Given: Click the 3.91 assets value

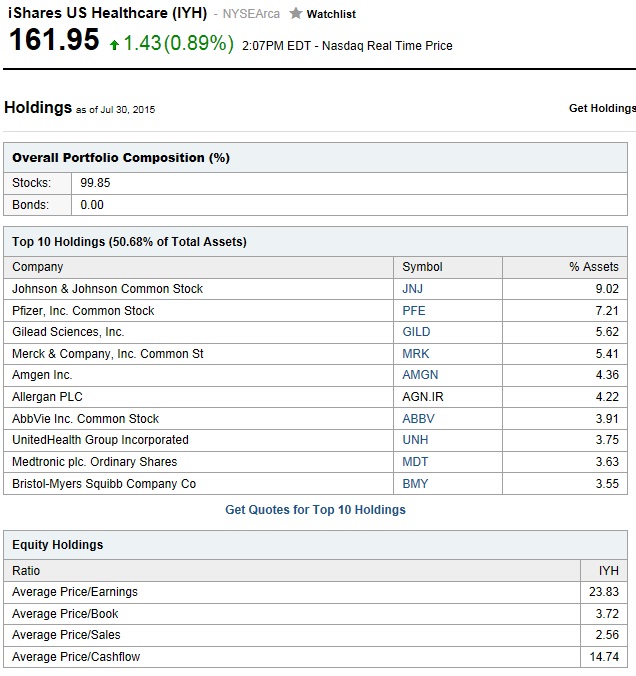Looking at the screenshot, I should pos(607,419).
